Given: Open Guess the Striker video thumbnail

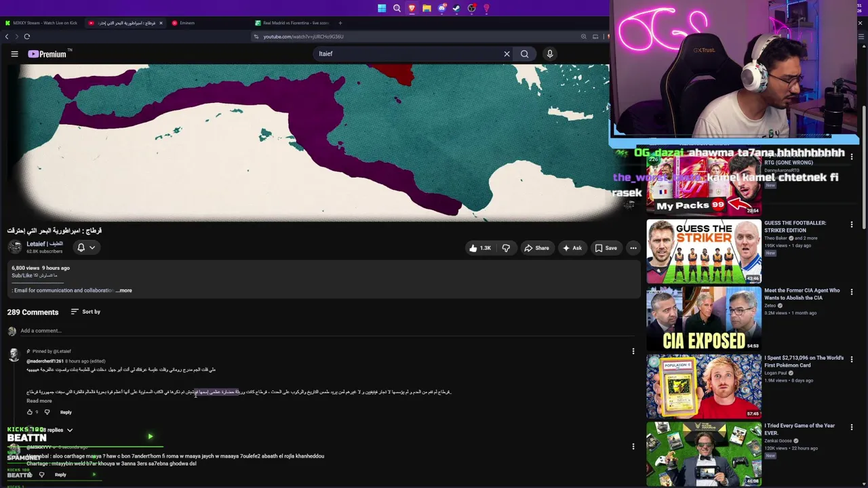Looking at the screenshot, I should click(x=704, y=251).
